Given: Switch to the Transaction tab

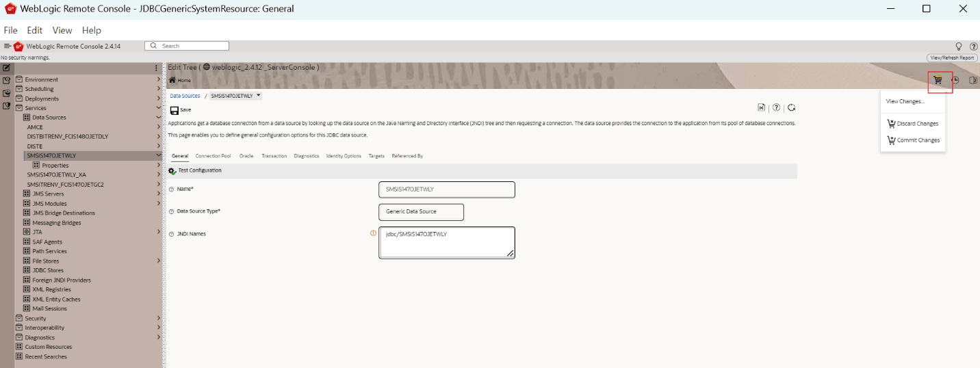Looking at the screenshot, I should click(x=274, y=156).
